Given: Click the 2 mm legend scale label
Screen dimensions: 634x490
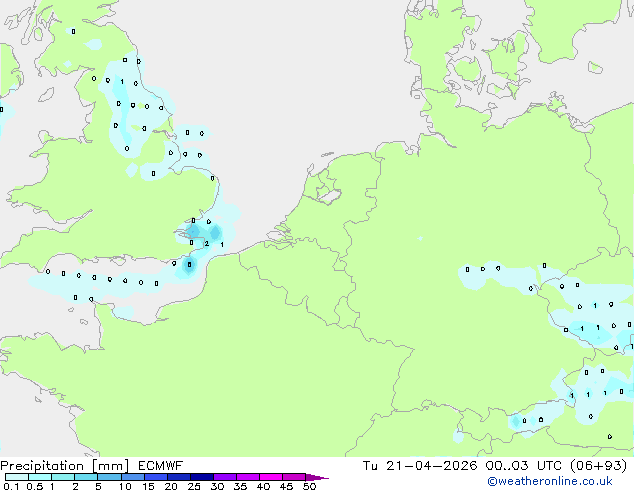Looking at the screenshot, I should tap(76, 487).
